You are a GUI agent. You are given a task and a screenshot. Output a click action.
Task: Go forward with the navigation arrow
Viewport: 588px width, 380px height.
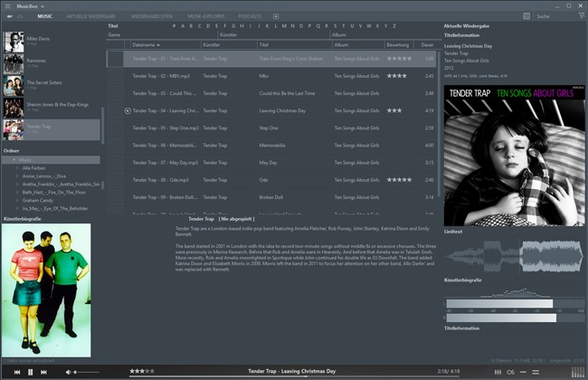[x=20, y=16]
